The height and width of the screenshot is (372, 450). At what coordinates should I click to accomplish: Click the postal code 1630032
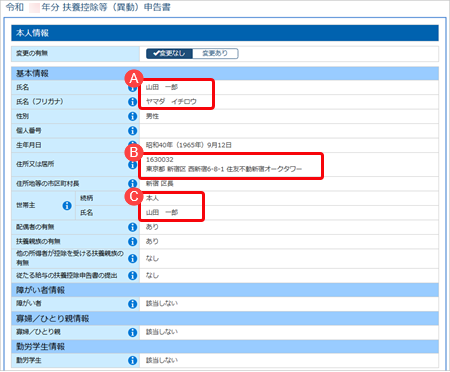[160, 160]
